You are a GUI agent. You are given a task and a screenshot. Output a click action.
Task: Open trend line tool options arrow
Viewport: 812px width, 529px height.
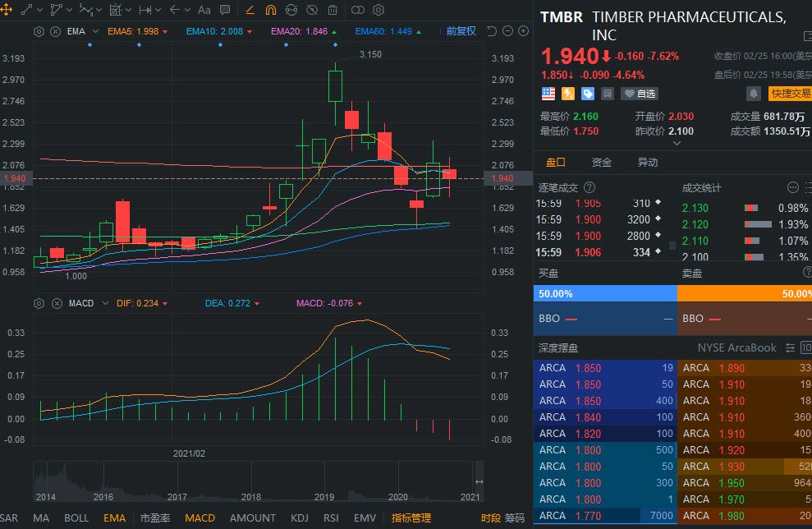(39, 10)
